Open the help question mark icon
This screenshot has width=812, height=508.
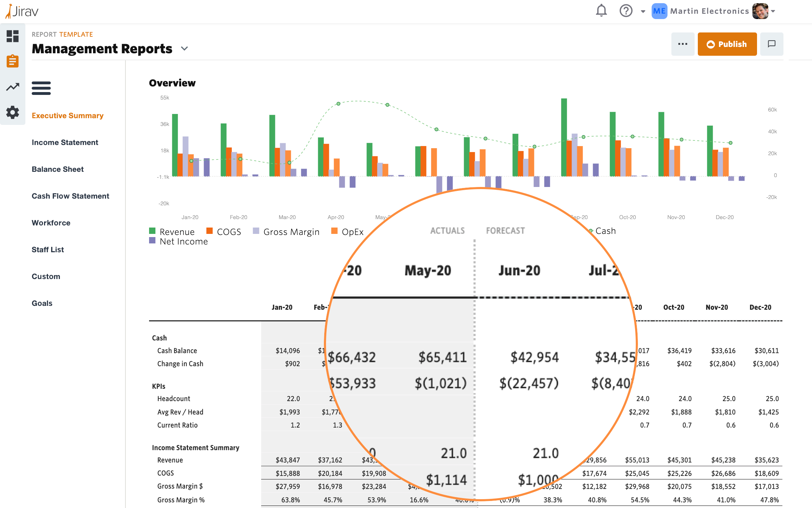tap(626, 11)
